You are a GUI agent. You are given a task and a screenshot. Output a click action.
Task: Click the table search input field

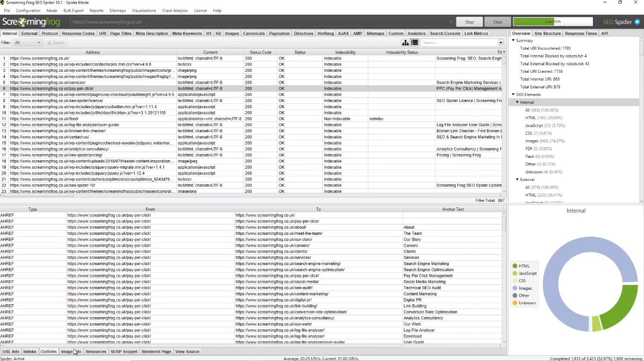coord(459,43)
